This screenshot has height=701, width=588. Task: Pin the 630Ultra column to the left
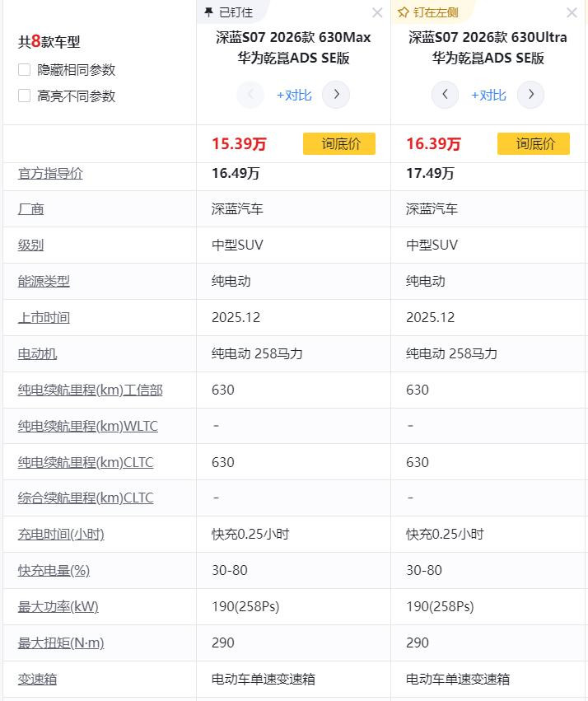[428, 12]
